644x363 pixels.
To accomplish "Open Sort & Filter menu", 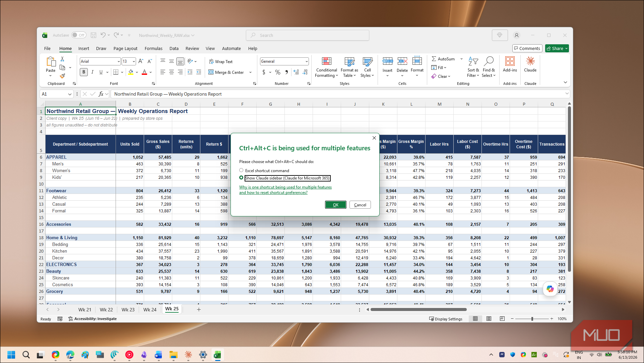I will coord(473,67).
